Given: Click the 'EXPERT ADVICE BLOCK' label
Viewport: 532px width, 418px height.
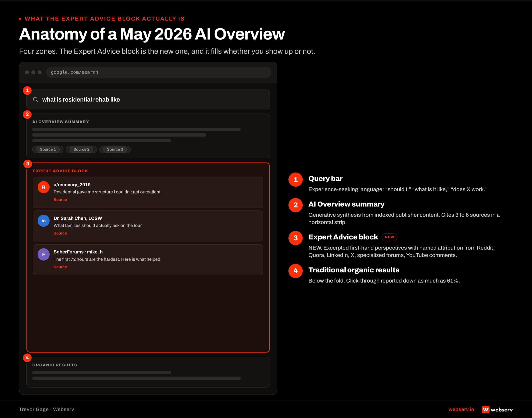Looking at the screenshot, I should click(60, 171).
